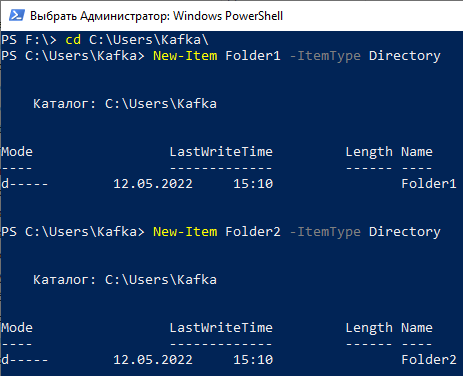Click the first 'Length' column header
This screenshot has height=376, width=463.
(x=369, y=152)
